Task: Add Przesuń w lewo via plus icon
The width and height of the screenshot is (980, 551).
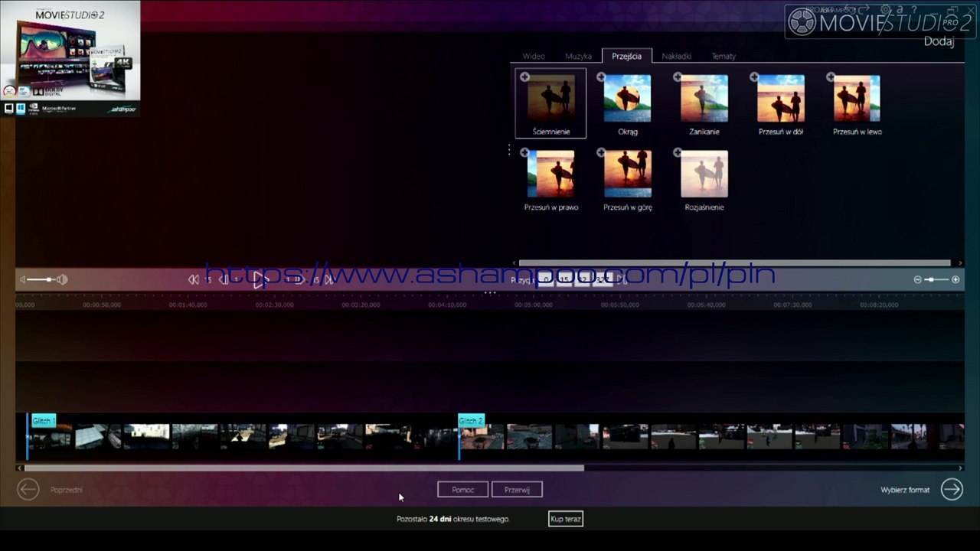Action: 831,77
